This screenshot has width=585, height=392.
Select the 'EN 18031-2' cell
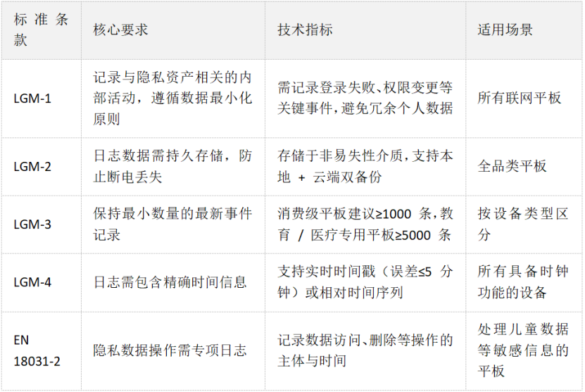coord(42,350)
